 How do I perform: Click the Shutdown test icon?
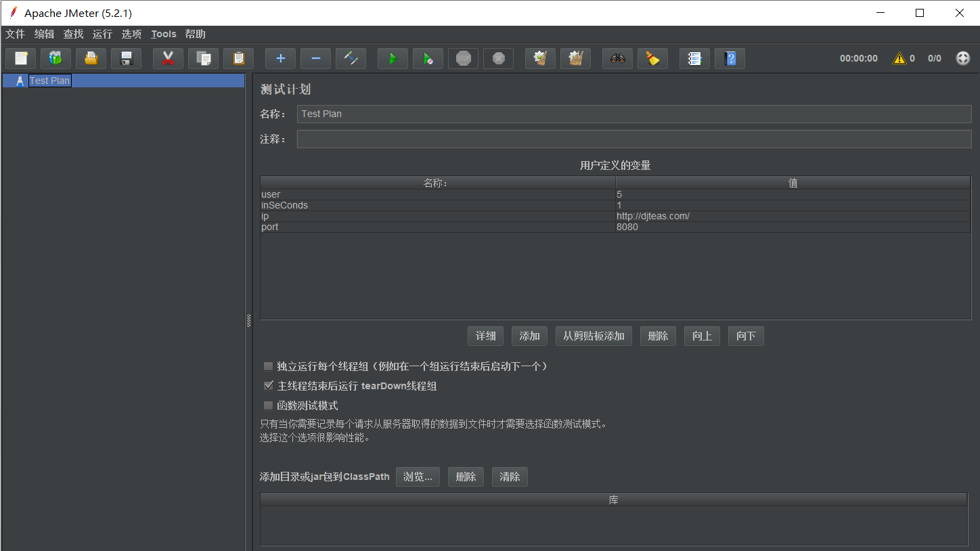tap(498, 58)
